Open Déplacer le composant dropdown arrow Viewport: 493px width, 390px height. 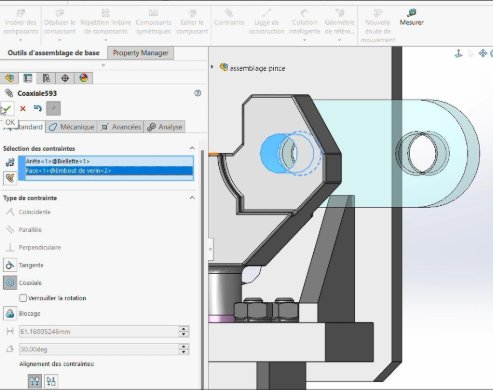60,40
